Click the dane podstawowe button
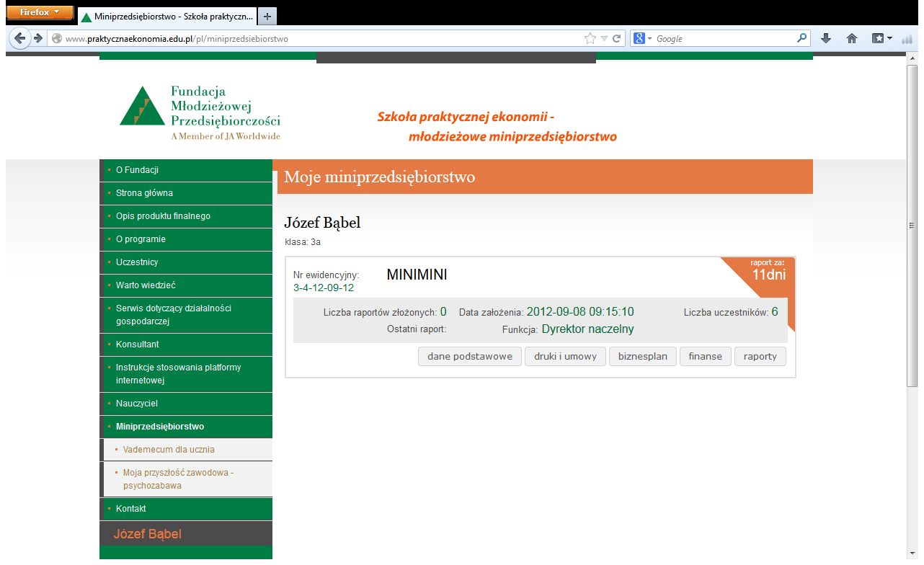Viewport: 924px width, 565px height. [x=470, y=356]
